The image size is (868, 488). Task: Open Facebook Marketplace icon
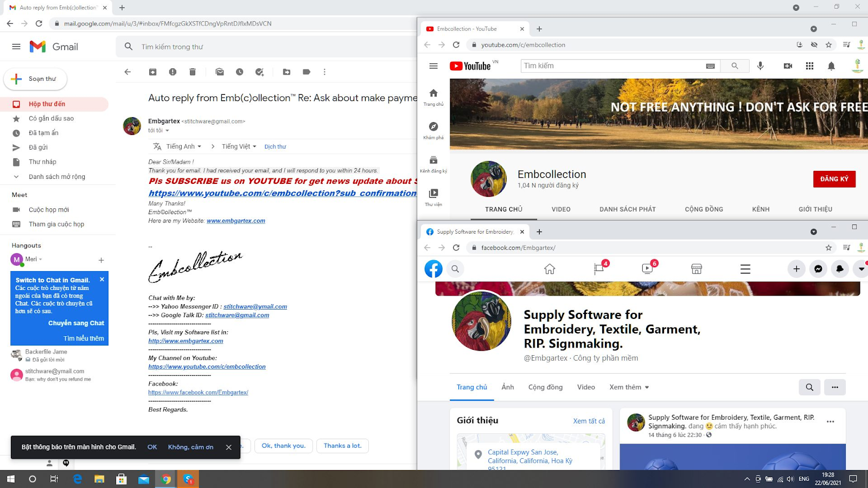click(697, 269)
